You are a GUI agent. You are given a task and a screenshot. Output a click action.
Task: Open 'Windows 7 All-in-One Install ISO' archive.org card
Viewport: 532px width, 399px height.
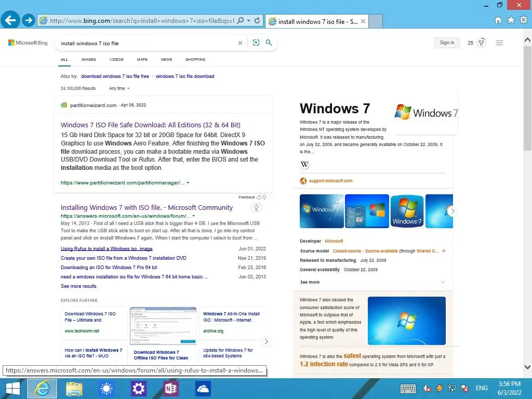click(231, 317)
